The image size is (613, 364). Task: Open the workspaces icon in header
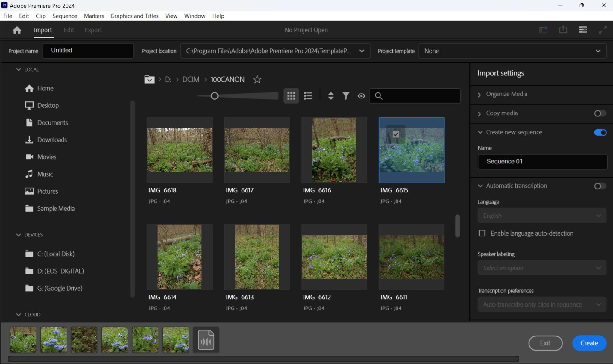pyautogui.click(x=543, y=30)
